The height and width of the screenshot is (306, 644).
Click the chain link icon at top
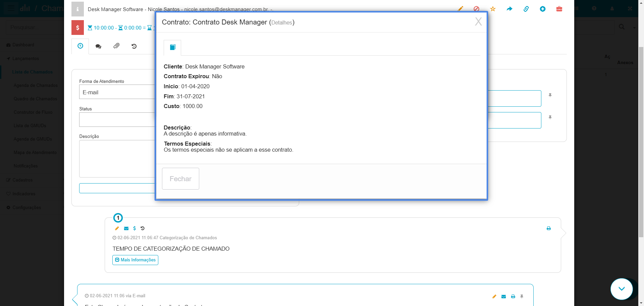coord(526,9)
